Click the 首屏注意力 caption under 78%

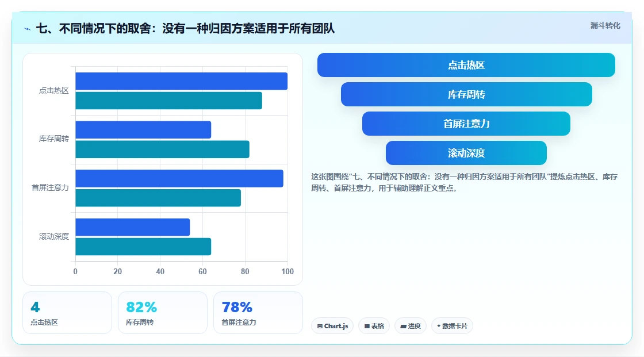point(239,323)
